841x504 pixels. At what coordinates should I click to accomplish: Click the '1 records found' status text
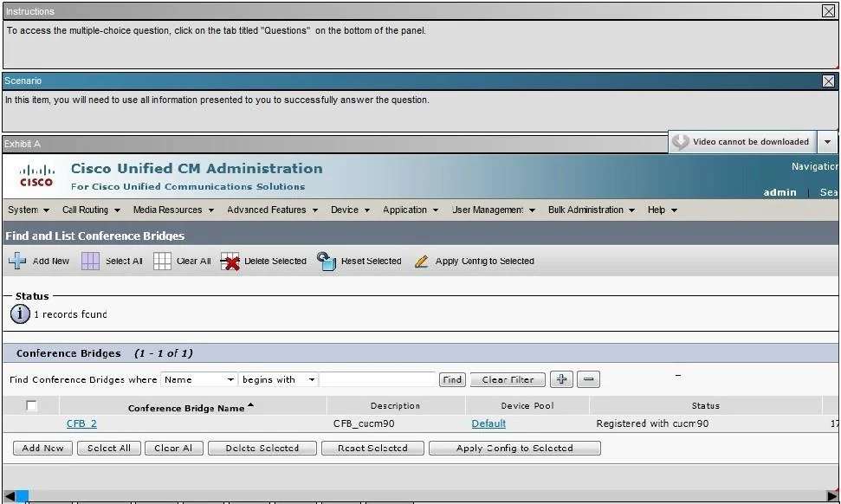[x=70, y=314]
